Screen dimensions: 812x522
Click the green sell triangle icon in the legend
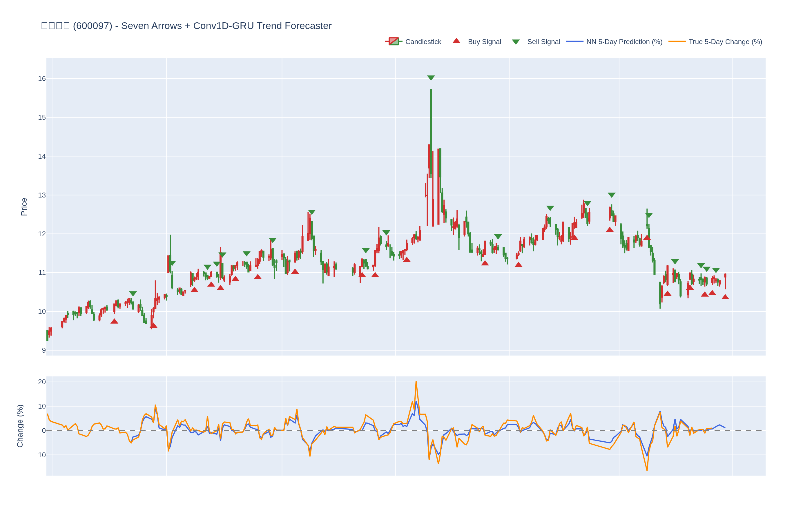click(x=515, y=42)
